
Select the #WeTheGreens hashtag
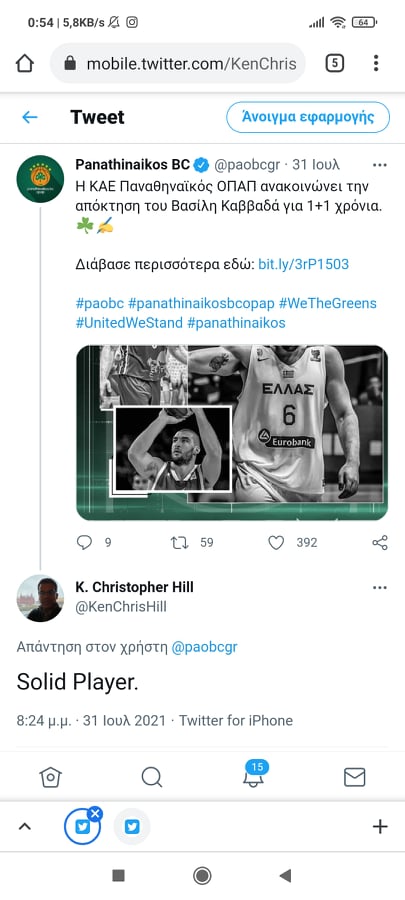pyautogui.click(x=328, y=303)
